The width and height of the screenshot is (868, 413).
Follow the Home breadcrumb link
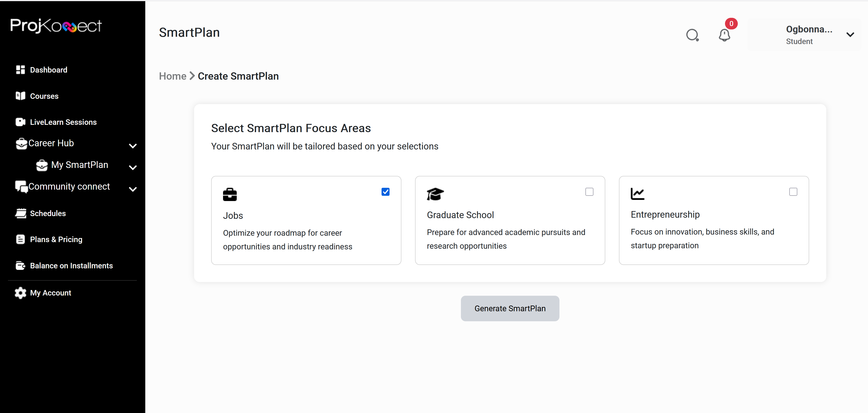[x=172, y=76]
